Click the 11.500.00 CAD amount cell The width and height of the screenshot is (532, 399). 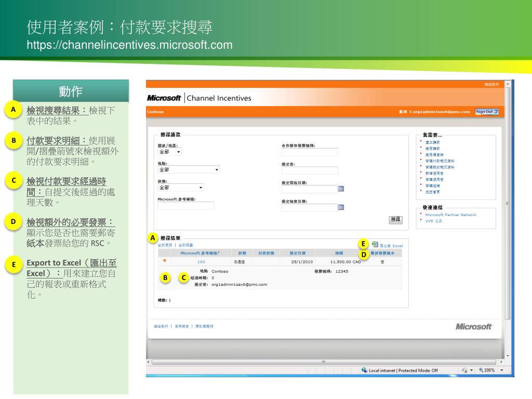(345, 262)
